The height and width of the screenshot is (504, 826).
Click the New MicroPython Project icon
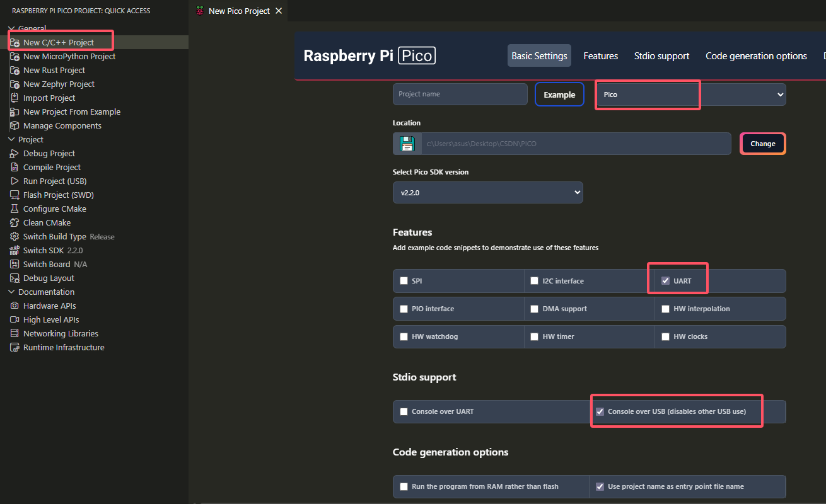coord(15,57)
